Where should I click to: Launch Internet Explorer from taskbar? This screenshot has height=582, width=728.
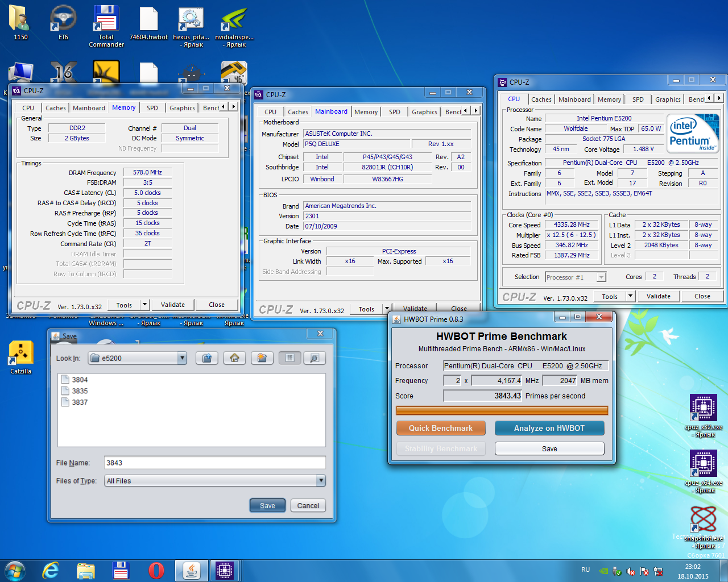click(x=51, y=570)
